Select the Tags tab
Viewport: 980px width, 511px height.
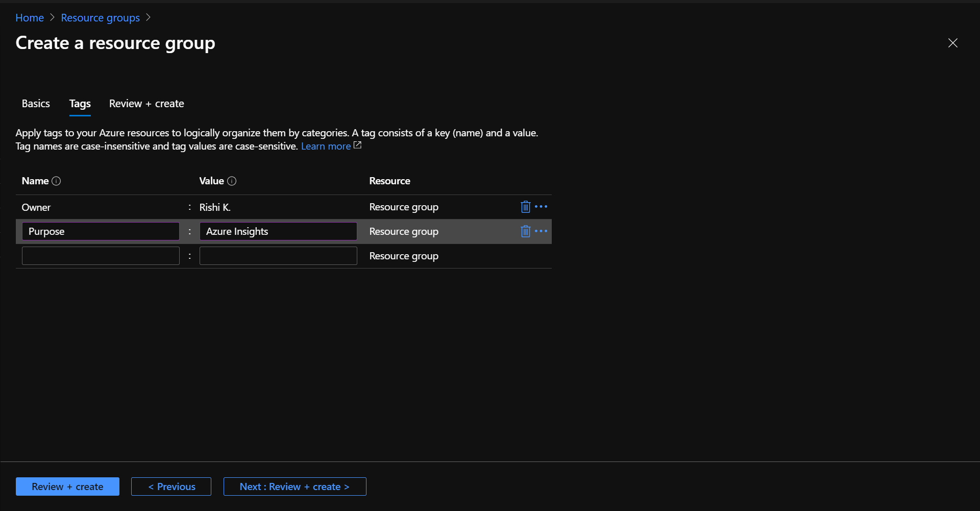80,104
